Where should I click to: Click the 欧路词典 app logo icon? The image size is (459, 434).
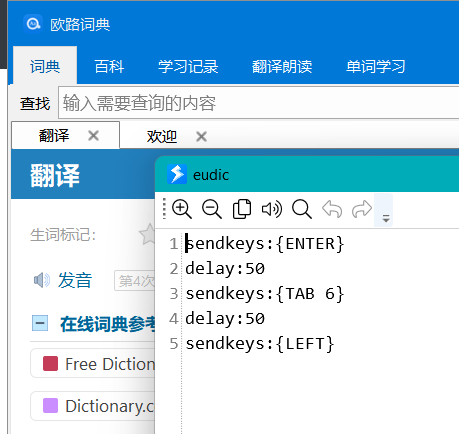tap(33, 24)
